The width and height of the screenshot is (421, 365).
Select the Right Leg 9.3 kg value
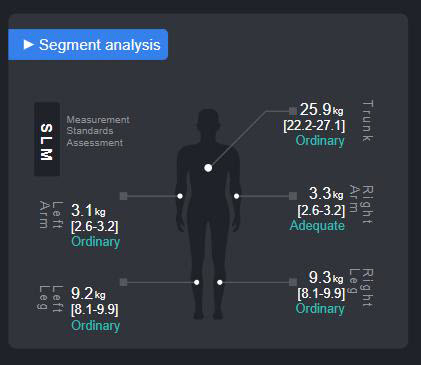326,277
